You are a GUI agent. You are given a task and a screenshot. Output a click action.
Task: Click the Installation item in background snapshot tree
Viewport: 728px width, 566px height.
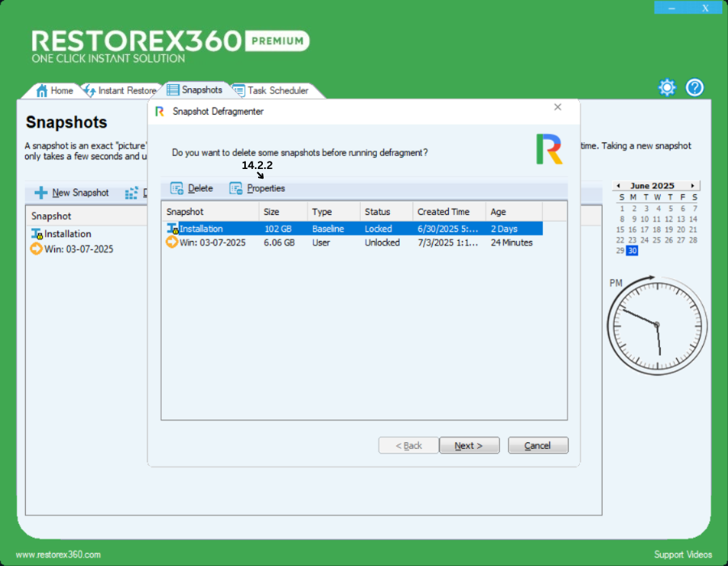67,234
